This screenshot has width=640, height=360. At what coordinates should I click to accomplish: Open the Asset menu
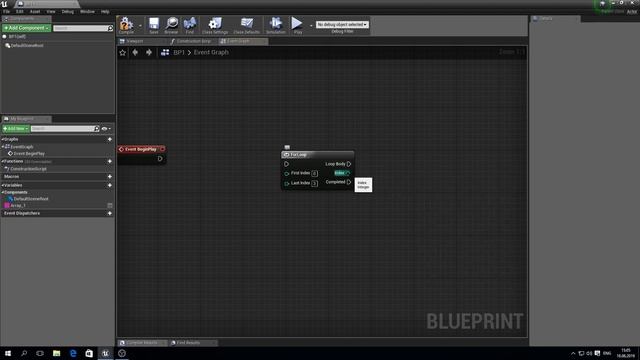[35, 11]
